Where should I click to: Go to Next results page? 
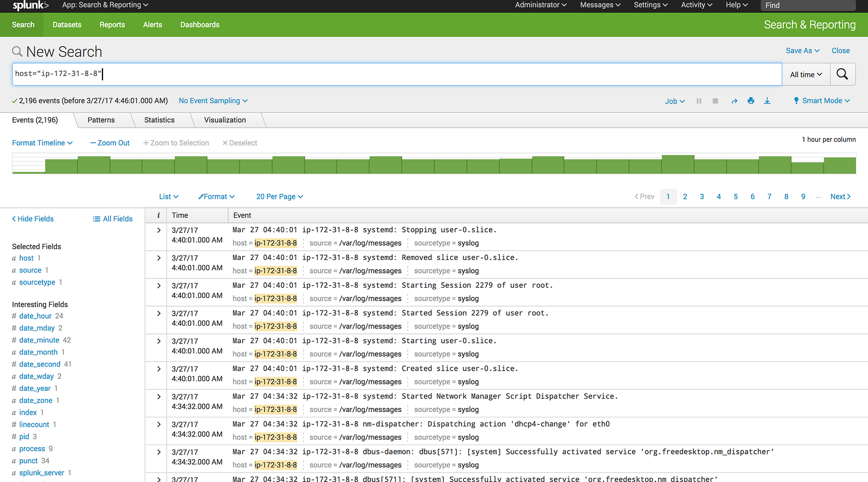[x=840, y=196]
